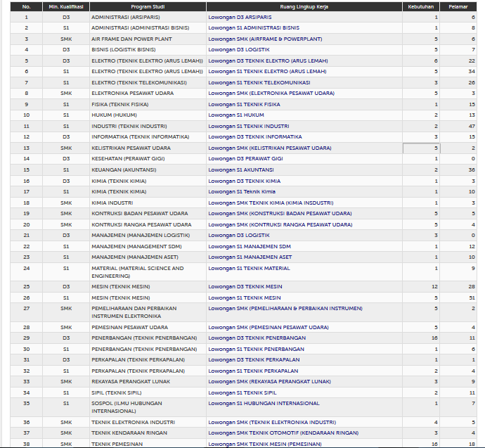The image size is (485, 448).
Task: Open Lowongan SMK TEKNIK MESIN (PEMESINAN)
Action: point(265,444)
